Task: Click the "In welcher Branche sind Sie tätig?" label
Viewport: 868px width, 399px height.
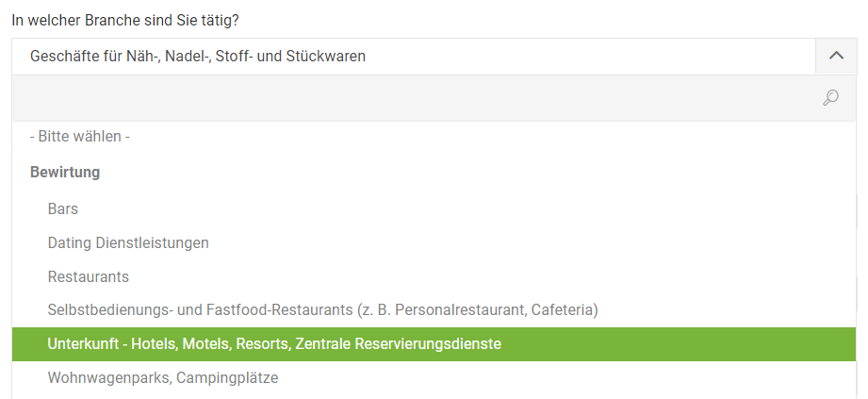Action: [125, 21]
